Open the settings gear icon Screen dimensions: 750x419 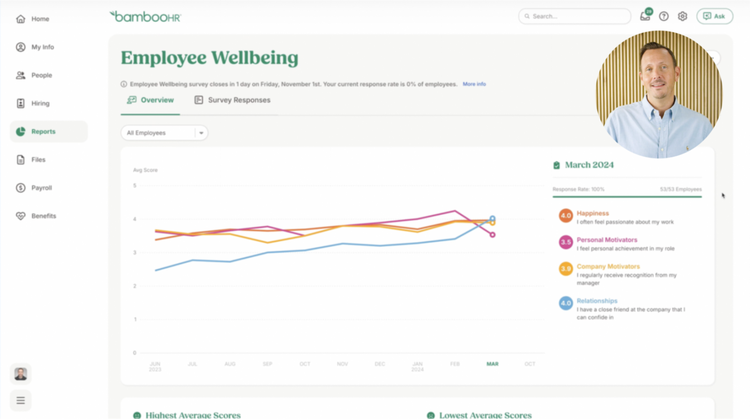tap(683, 17)
